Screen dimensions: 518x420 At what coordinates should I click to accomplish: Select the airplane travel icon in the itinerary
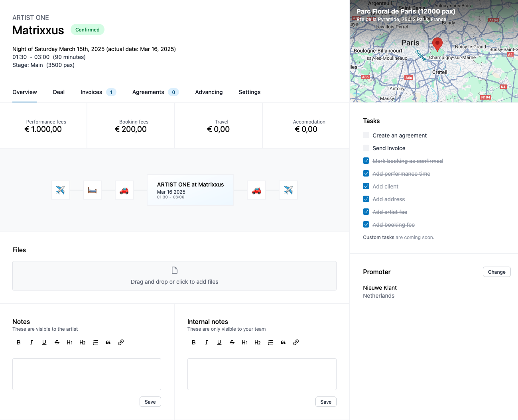click(x=60, y=190)
